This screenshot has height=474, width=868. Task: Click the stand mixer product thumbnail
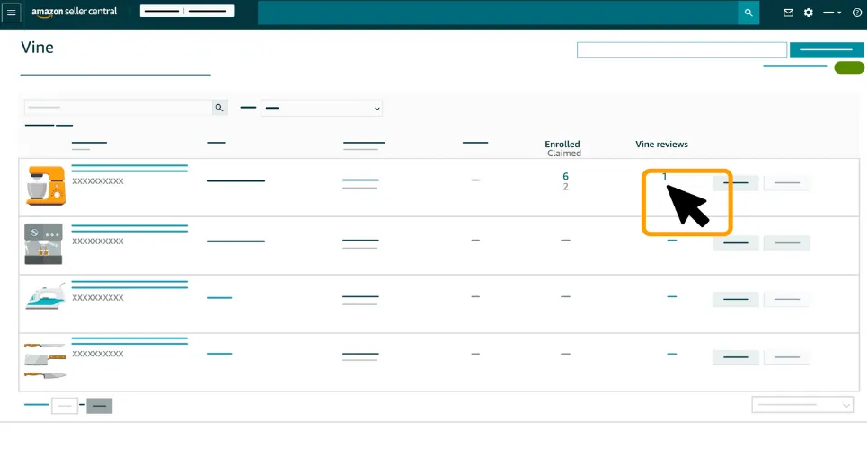point(44,186)
